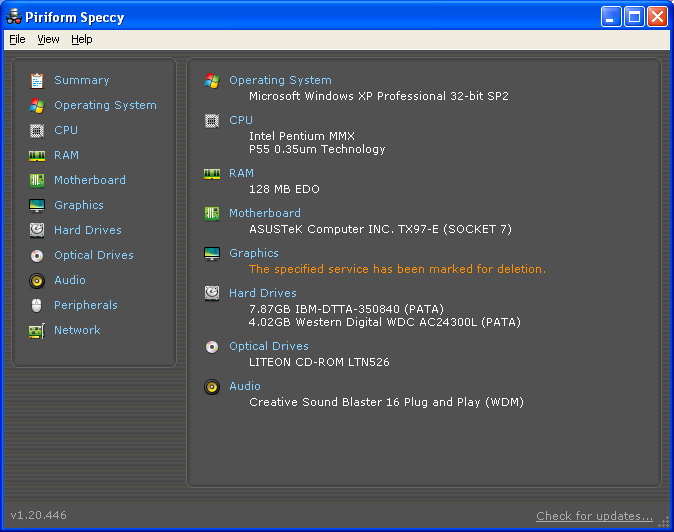Viewport: 674px width, 532px height.
Task: Click the Microsoft Windows XP Professional text
Action: point(379,96)
